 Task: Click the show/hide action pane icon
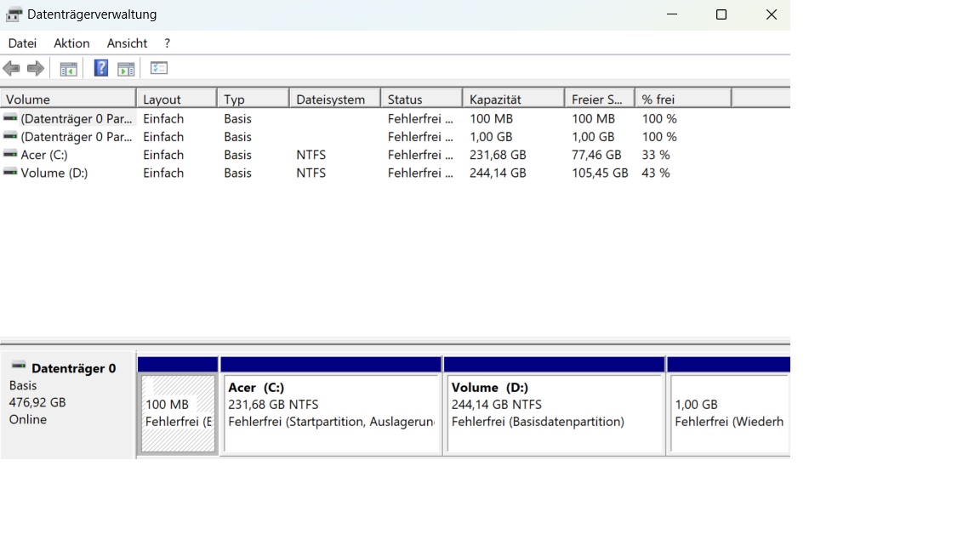(126, 69)
